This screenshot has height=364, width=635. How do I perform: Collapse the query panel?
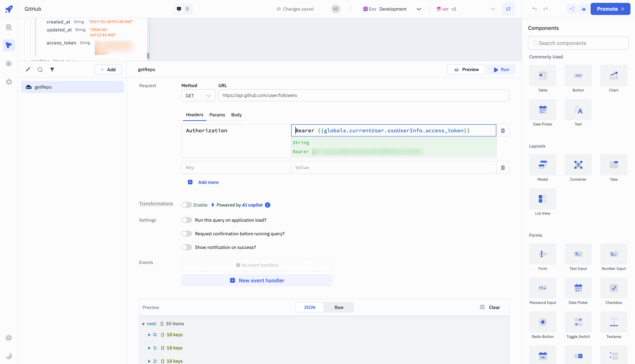[28, 69]
